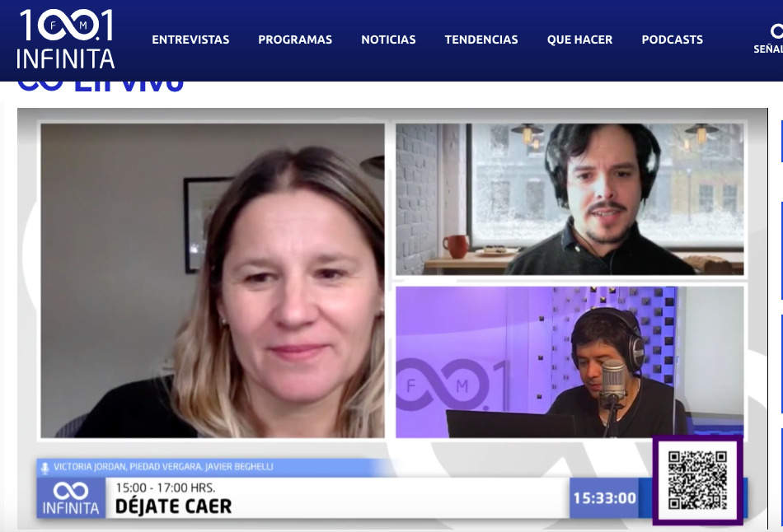Click the live video stream player
Image resolution: width=783 pixels, height=532 pixels.
392,319
